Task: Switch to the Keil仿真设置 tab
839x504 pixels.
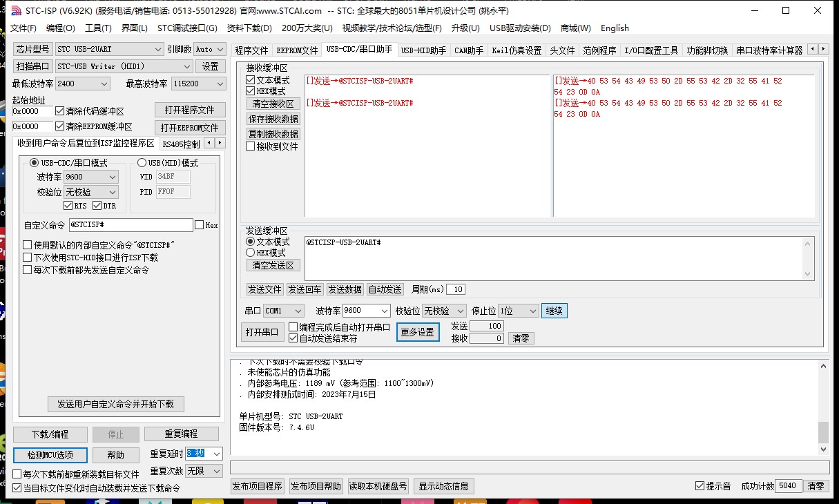Action: pos(517,50)
